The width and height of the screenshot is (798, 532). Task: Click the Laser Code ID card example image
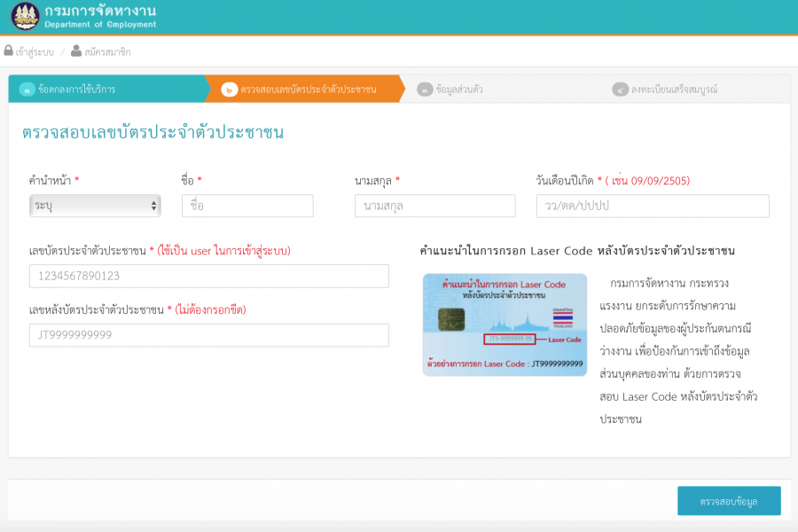(505, 325)
